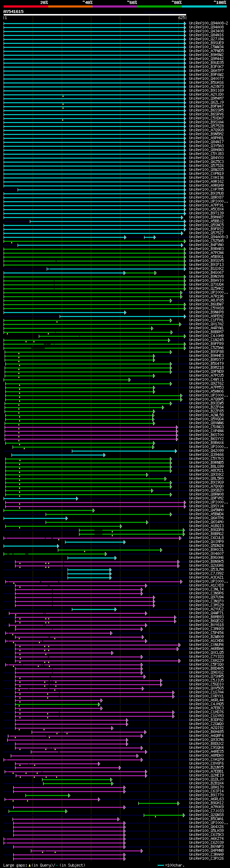Select hit label UniRef100_Q2HEI9
This screenshot has width=230, height=868.
click(206, 775)
